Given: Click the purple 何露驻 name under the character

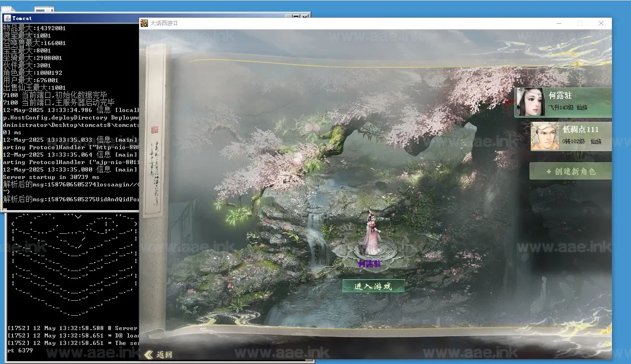Looking at the screenshot, I should point(369,264).
